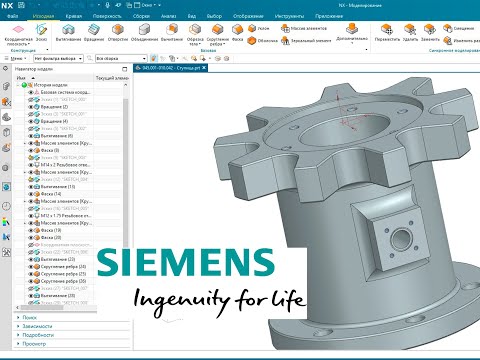The image size is (480, 360).
Task: Open the Нет фильтра выбора filter dropdown
Action: 58,58
